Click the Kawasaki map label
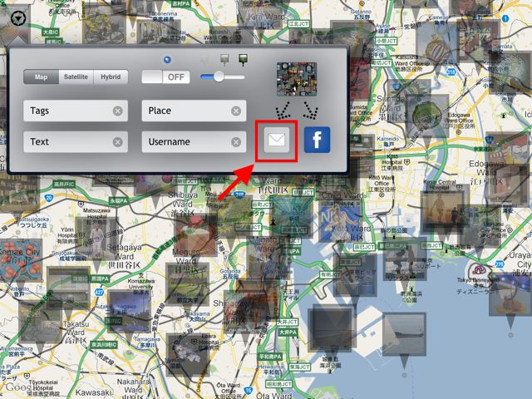The image size is (532, 399). (x=93, y=392)
